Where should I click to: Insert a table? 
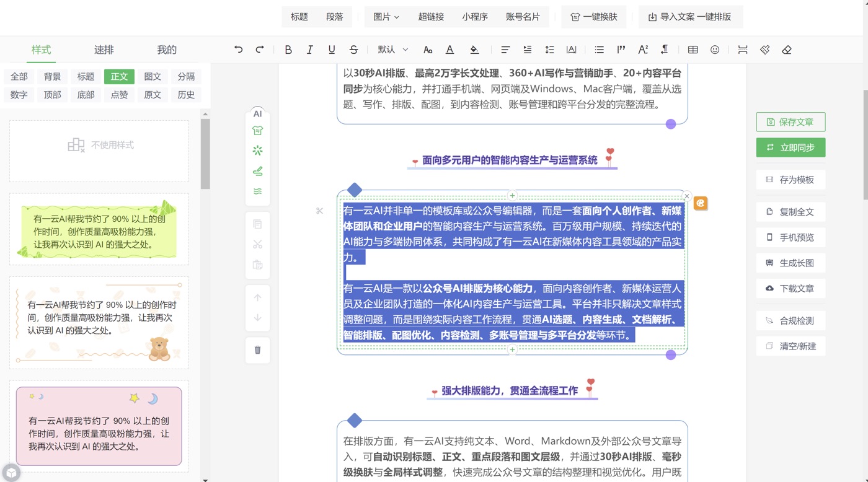tap(693, 50)
